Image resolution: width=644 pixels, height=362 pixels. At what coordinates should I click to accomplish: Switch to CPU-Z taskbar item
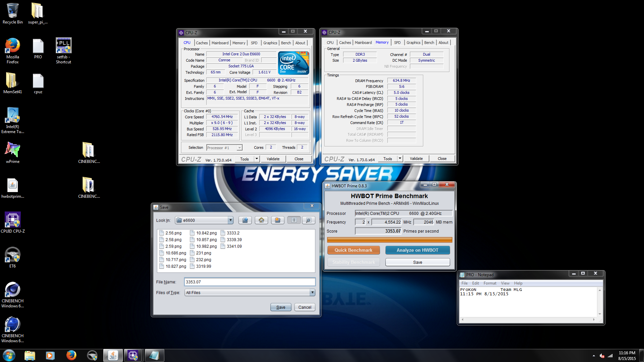pos(133,355)
